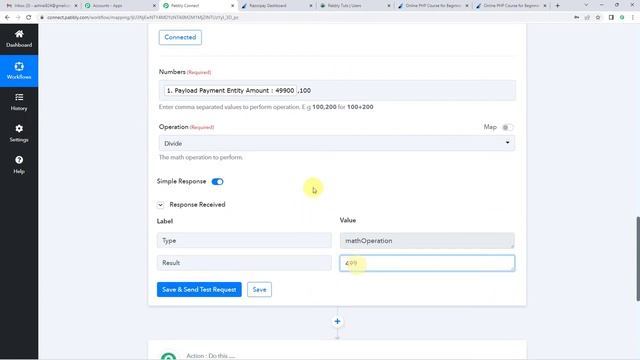The height and width of the screenshot is (360, 640).
Task: Close the Accounts - Apps tab
Action: (x=154, y=6)
